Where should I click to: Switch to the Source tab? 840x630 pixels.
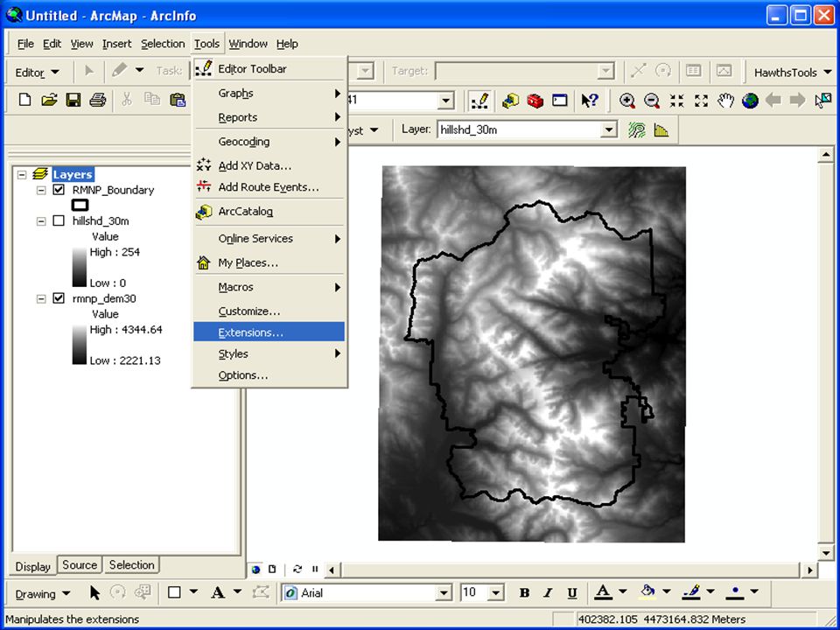point(80,564)
